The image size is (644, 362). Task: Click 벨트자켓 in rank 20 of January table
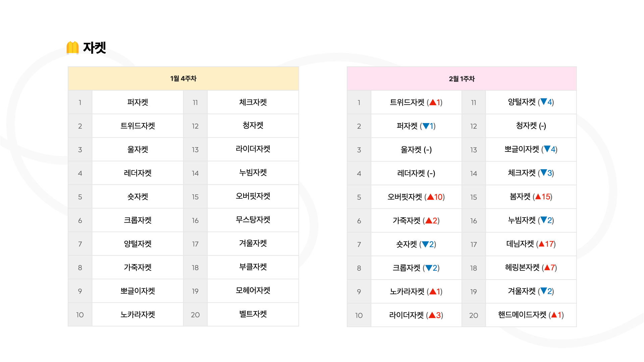[253, 314]
